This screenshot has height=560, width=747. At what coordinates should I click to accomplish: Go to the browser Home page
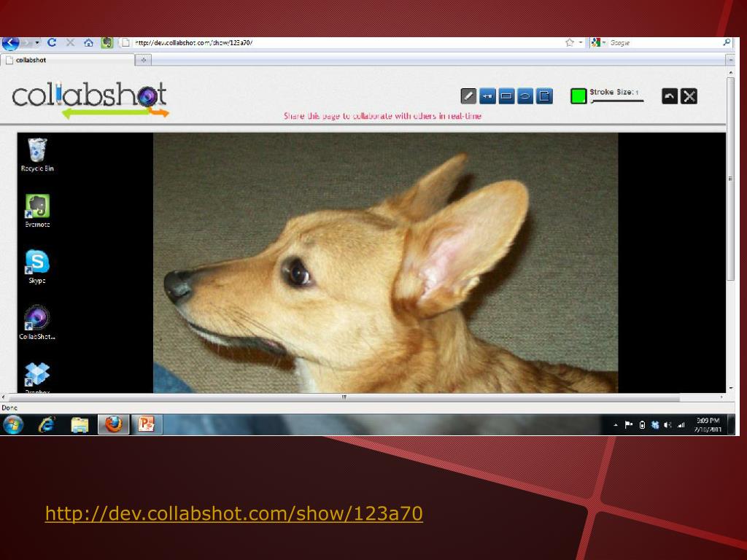coord(88,42)
